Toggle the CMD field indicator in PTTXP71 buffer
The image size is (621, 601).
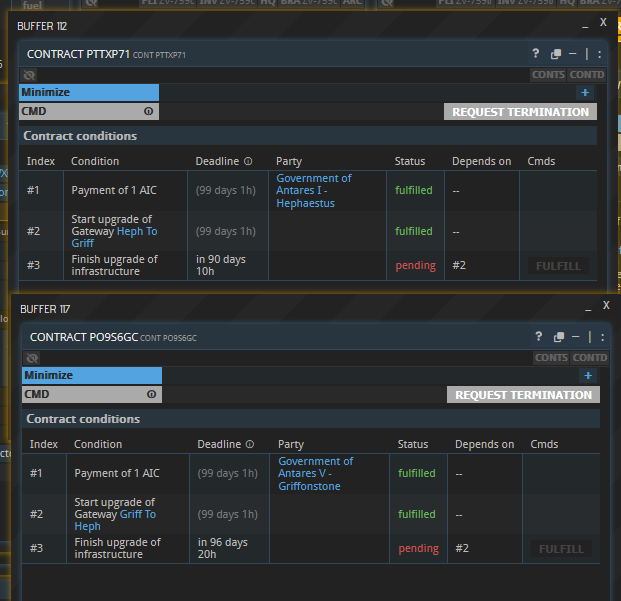tap(149, 112)
